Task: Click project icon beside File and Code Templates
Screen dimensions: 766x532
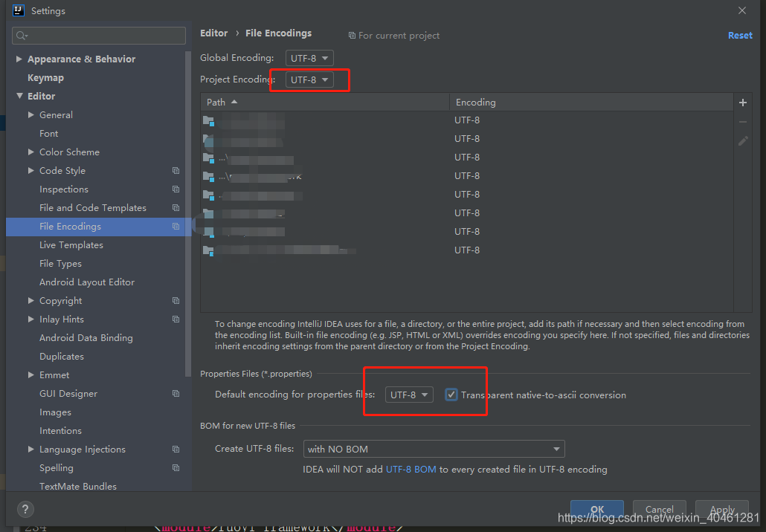Action: (176, 208)
